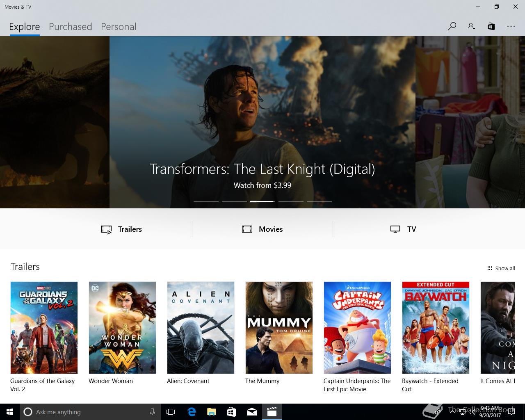Click the Movies & TV taskbar icon
Screen dimensions: 525x420
[272, 412]
